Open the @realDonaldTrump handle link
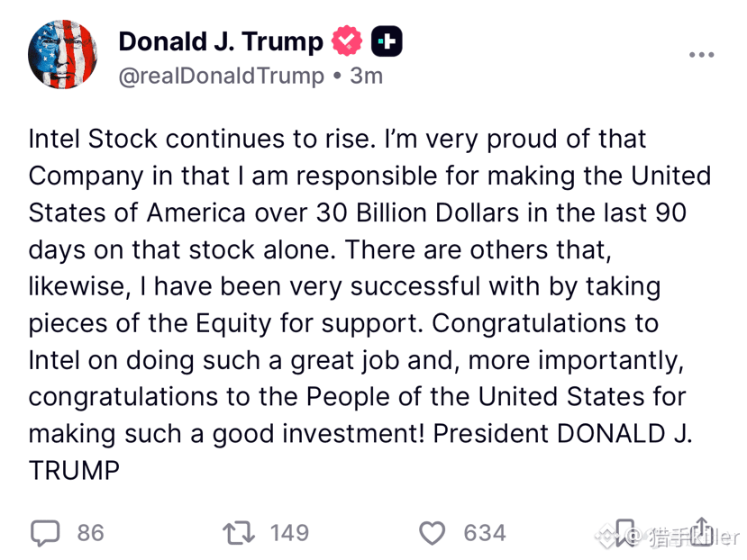 click(221, 77)
